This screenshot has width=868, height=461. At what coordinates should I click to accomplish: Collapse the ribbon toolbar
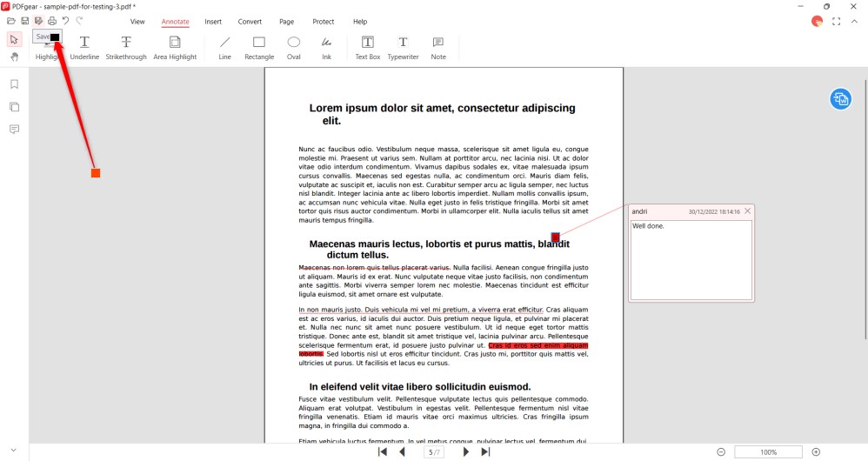[854, 21]
